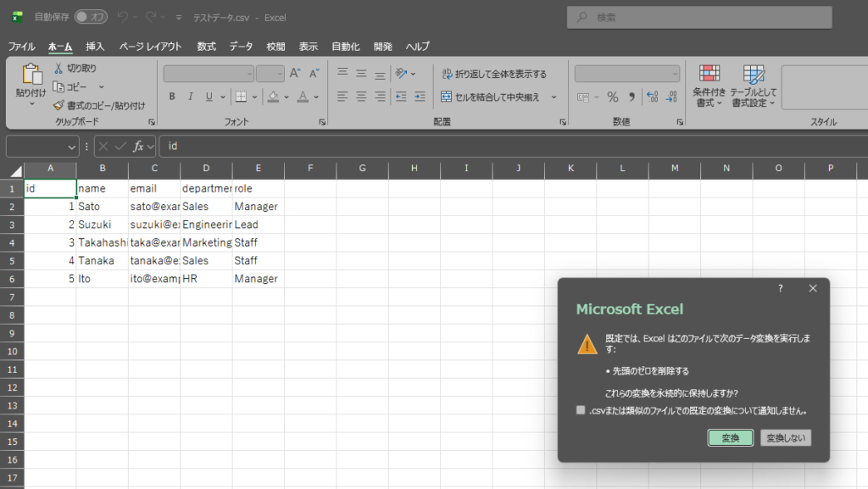868x489 pixels.
Task: Open the Insert (挿入) ribbon tab
Action: tap(95, 47)
